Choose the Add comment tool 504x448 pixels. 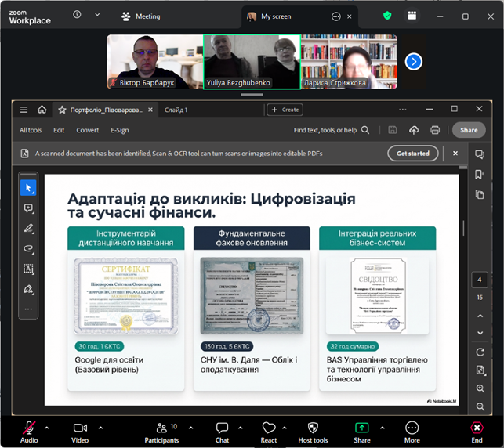28,208
